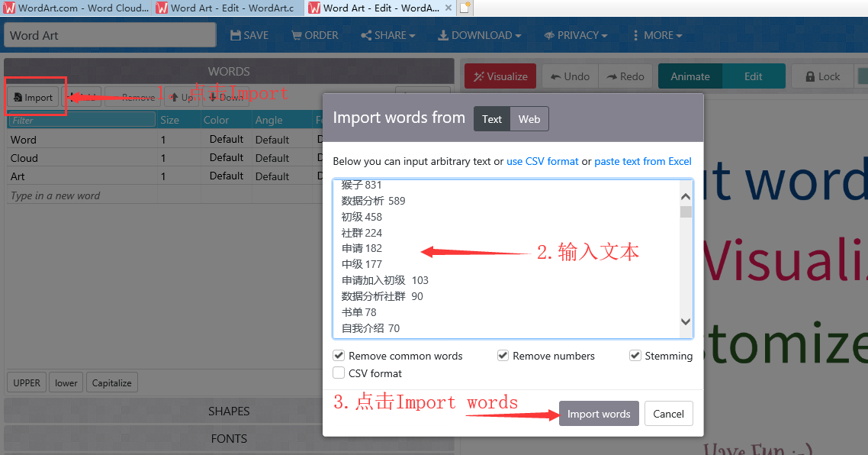Click inside the import text area
Screen dimensions: 868x455
506,258
